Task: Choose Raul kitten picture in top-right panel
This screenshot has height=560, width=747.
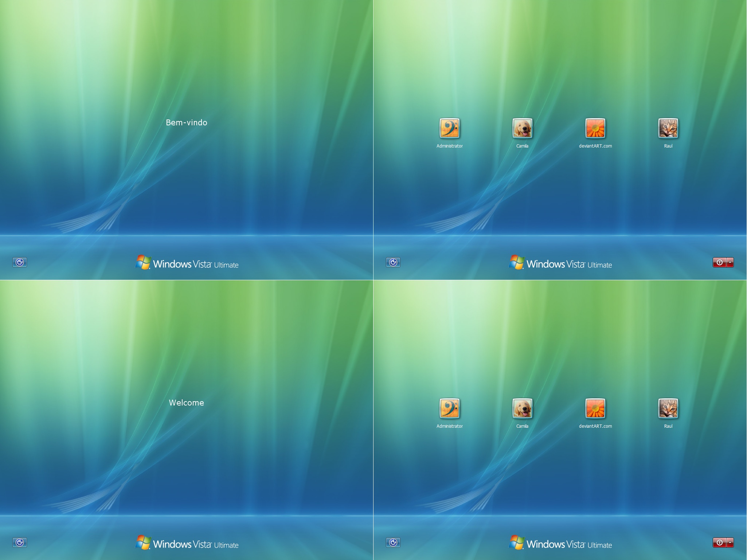Action: click(668, 128)
